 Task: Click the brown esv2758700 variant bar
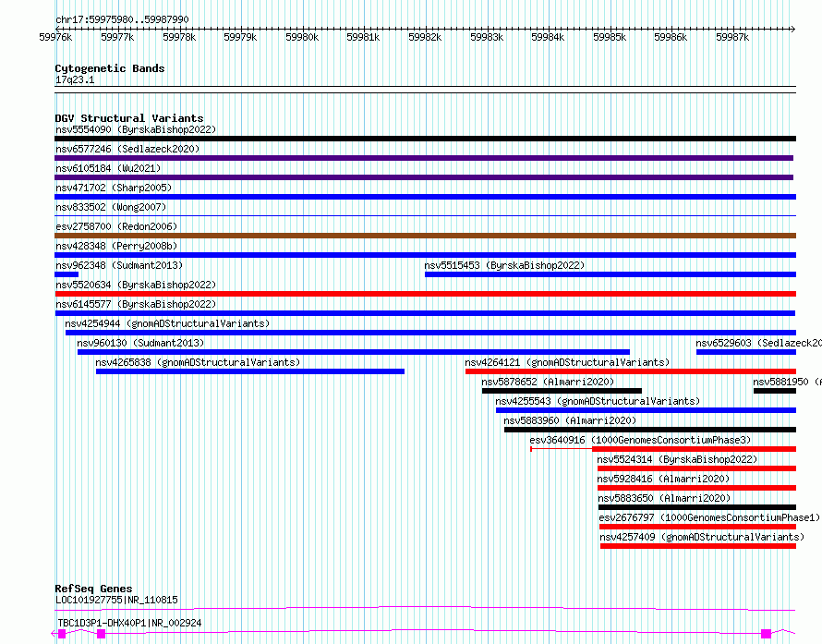pos(425,236)
